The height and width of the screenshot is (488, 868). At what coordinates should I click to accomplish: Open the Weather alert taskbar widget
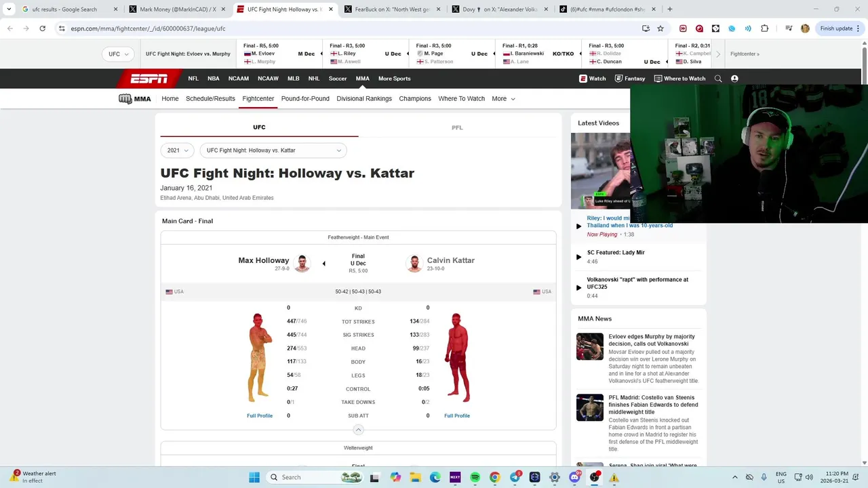point(33,477)
